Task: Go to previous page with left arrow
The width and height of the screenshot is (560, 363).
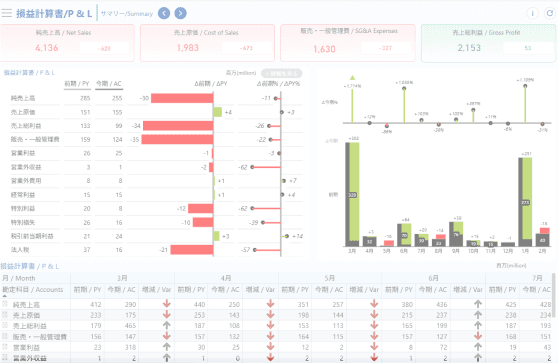Action: coord(164,14)
